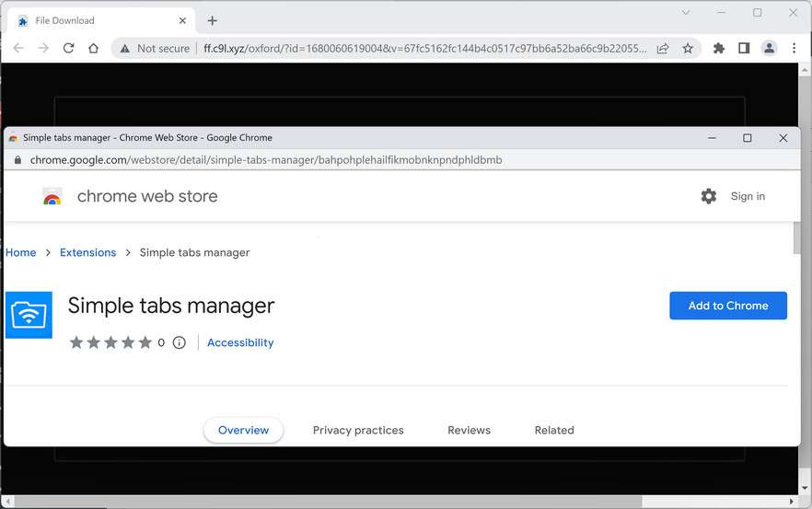Image resolution: width=812 pixels, height=509 pixels.
Task: Open the user profile avatar
Action: tap(769, 48)
